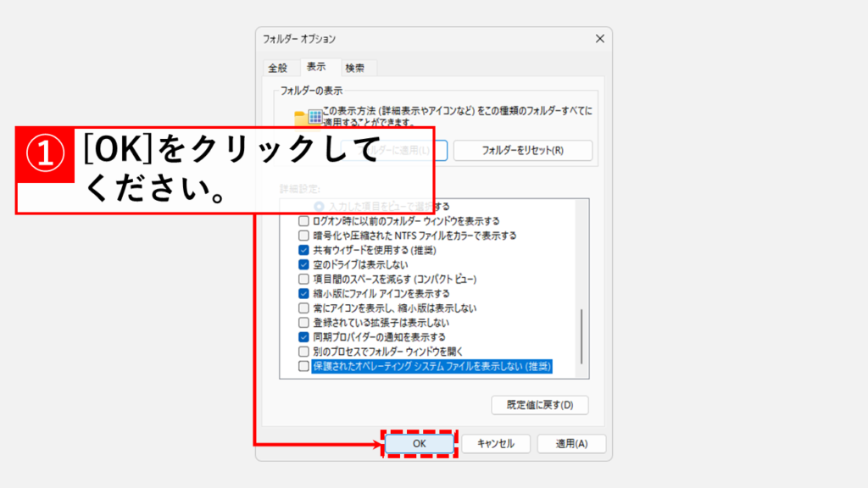The width and height of the screenshot is (868, 488).
Task: Toggle 空のドライブは表示しない checkbox
Action: click(x=304, y=265)
